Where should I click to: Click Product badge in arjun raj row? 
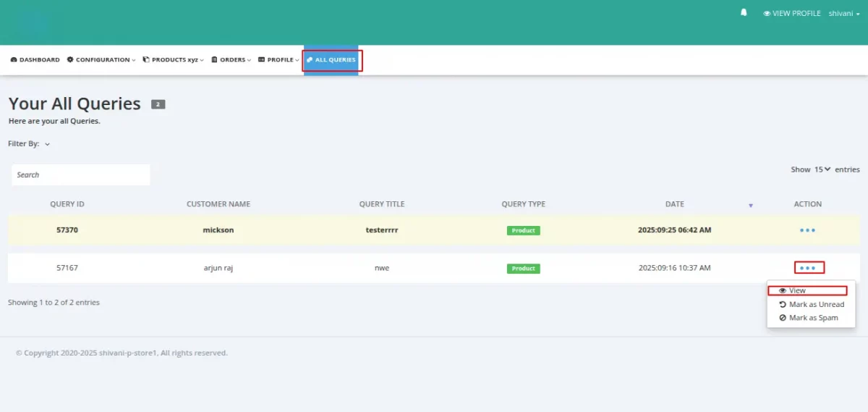pyautogui.click(x=524, y=268)
